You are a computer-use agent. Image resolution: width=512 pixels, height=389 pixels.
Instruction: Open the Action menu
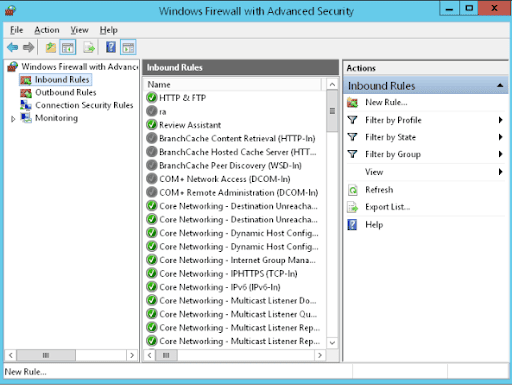47,30
